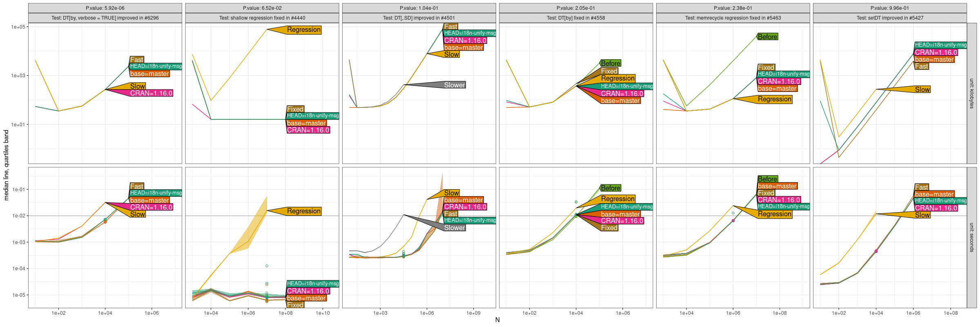Click the '1e-01' y-axis tick label
The height and width of the screenshot is (327, 980).
pyautogui.click(x=19, y=190)
